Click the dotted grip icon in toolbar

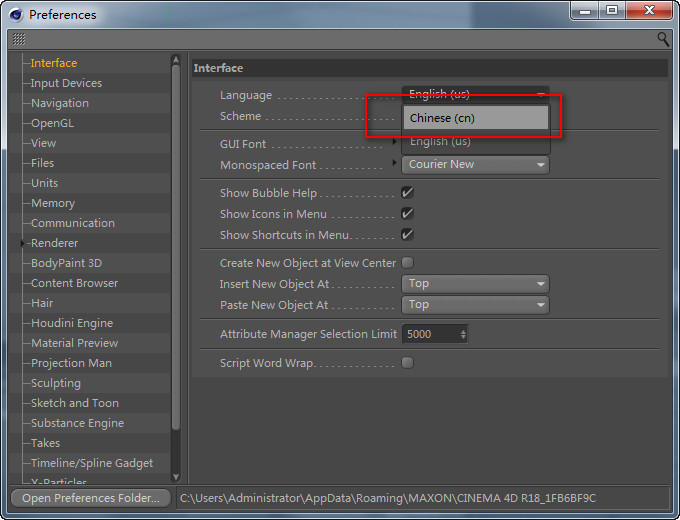click(x=19, y=39)
